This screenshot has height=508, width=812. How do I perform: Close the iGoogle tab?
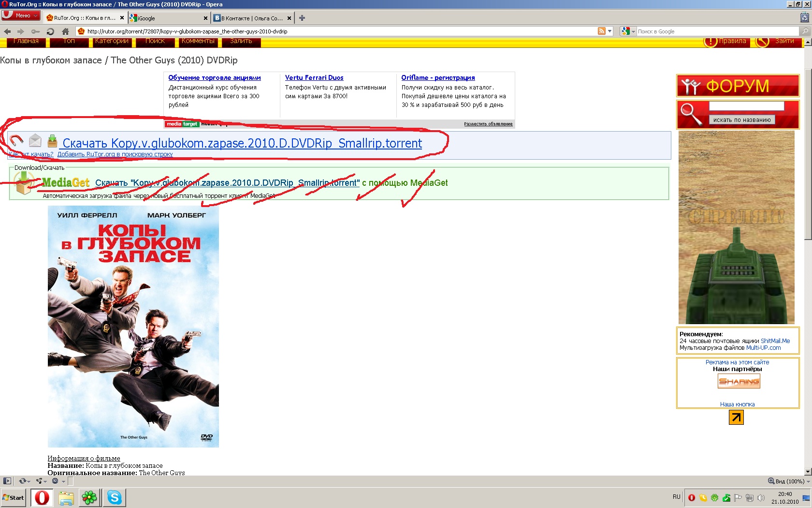(205, 18)
